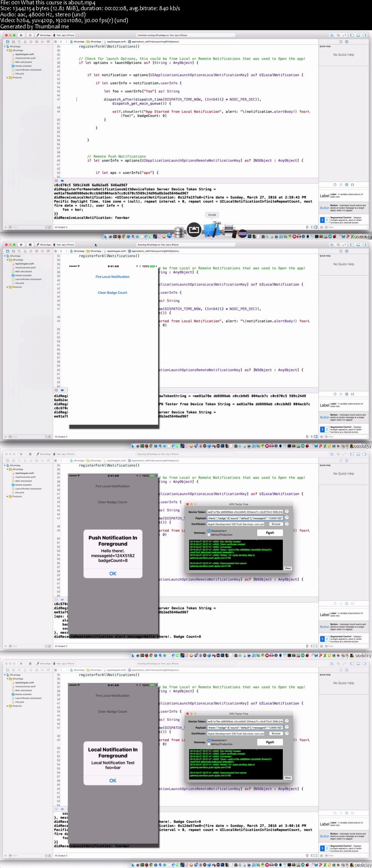Tap OK on Local Notification alert
The width and height of the screenshot is (372, 868).
(113, 781)
